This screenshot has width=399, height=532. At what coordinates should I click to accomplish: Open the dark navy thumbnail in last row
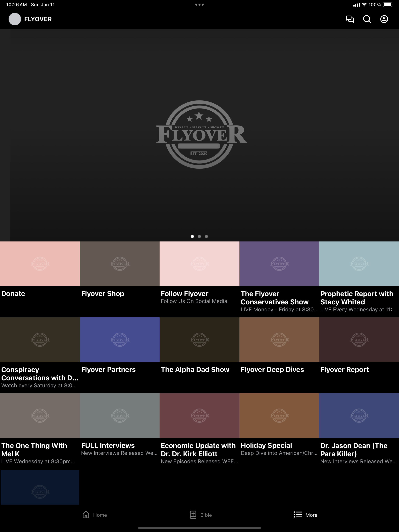40,487
